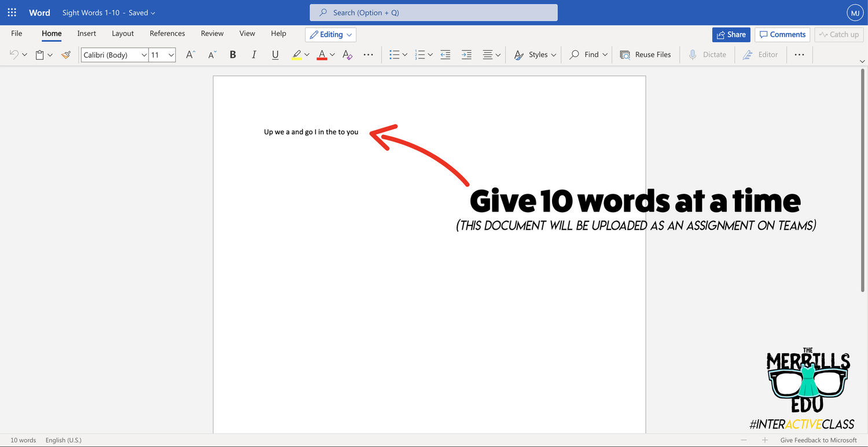Increase the paragraph indent
This screenshot has height=447, width=868.
pyautogui.click(x=466, y=54)
